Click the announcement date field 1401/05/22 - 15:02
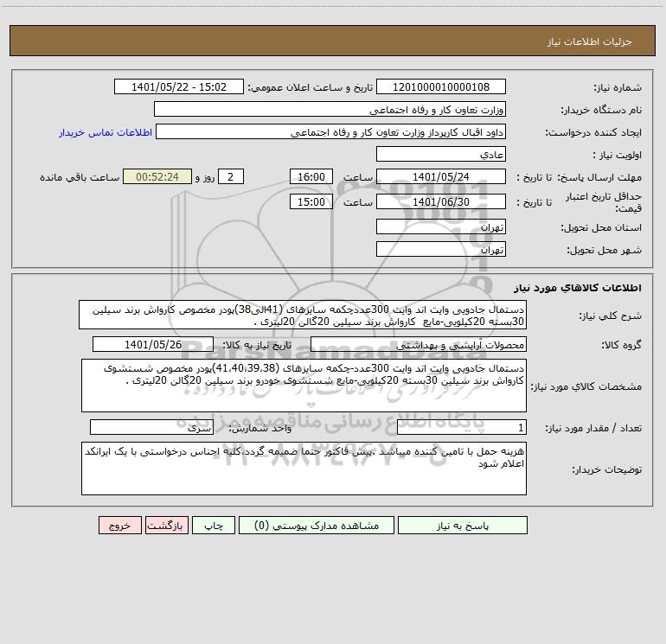666x644 pixels. click(x=179, y=86)
